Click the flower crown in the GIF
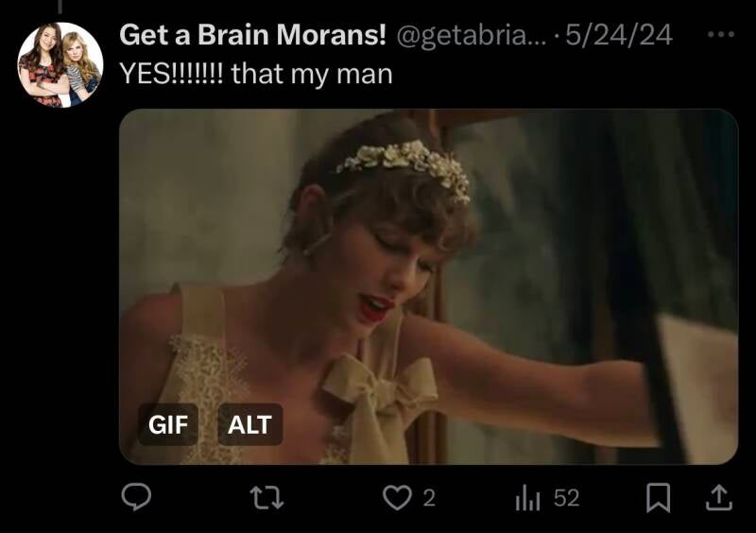Viewport: 756px width, 533px height. click(x=405, y=166)
